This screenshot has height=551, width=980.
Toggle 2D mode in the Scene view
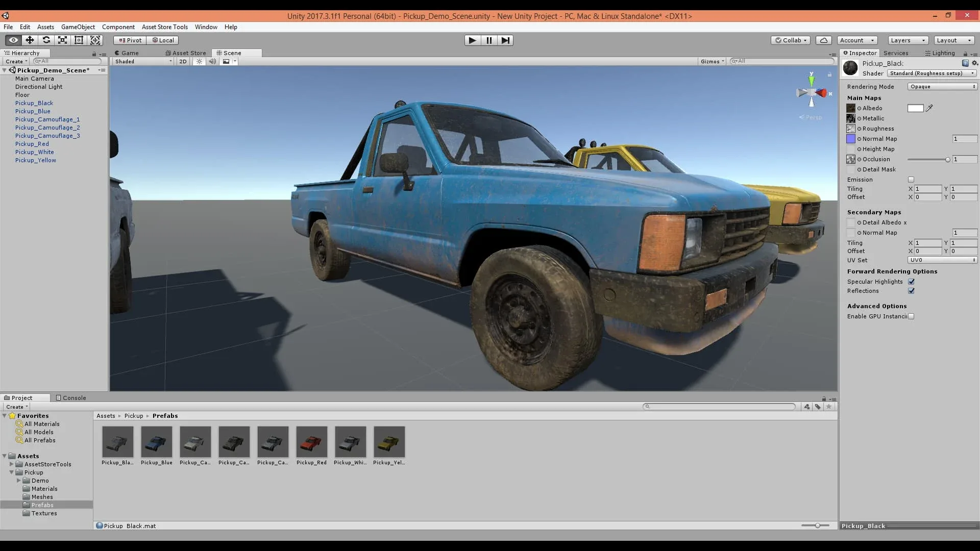(x=183, y=61)
